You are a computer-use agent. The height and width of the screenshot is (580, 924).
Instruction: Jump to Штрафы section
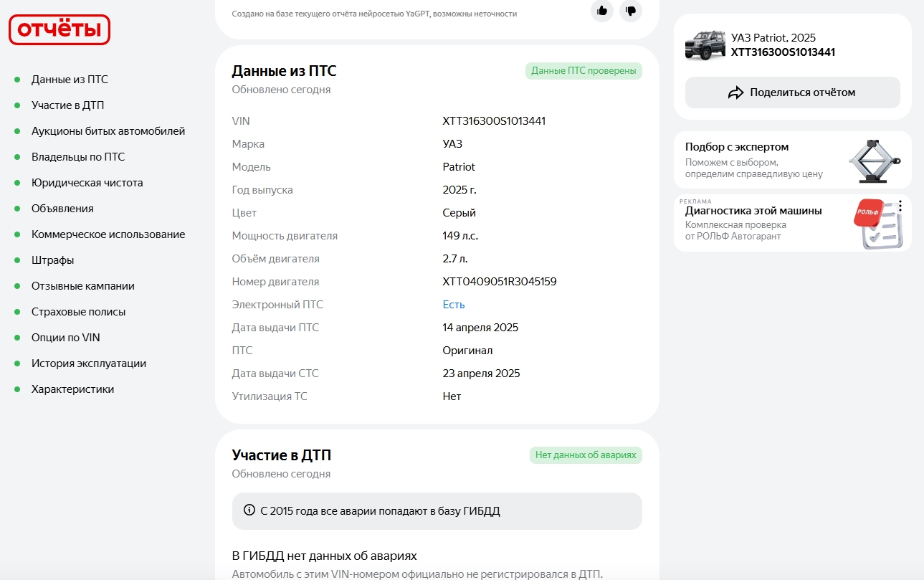(x=52, y=260)
